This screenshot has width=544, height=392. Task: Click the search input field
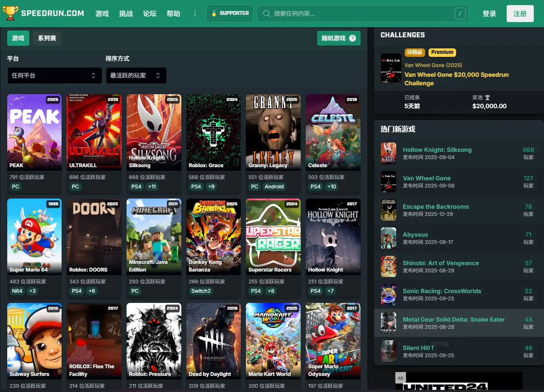361,14
